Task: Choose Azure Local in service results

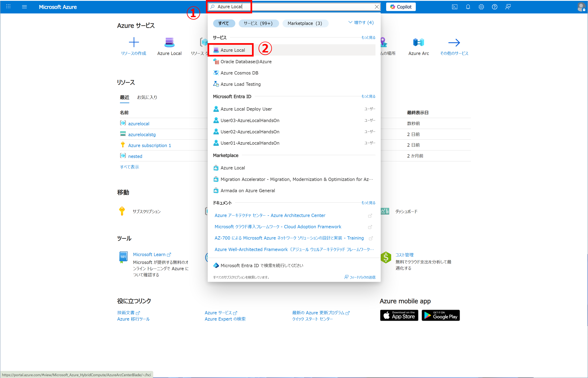Action: pyautogui.click(x=233, y=50)
